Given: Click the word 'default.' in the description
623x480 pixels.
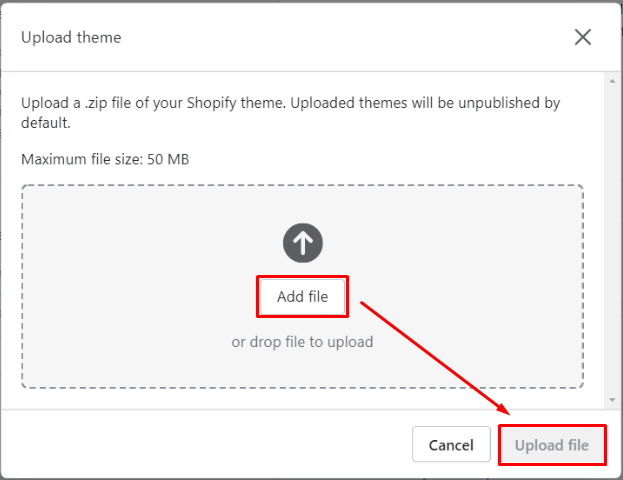Looking at the screenshot, I should 46,121.
